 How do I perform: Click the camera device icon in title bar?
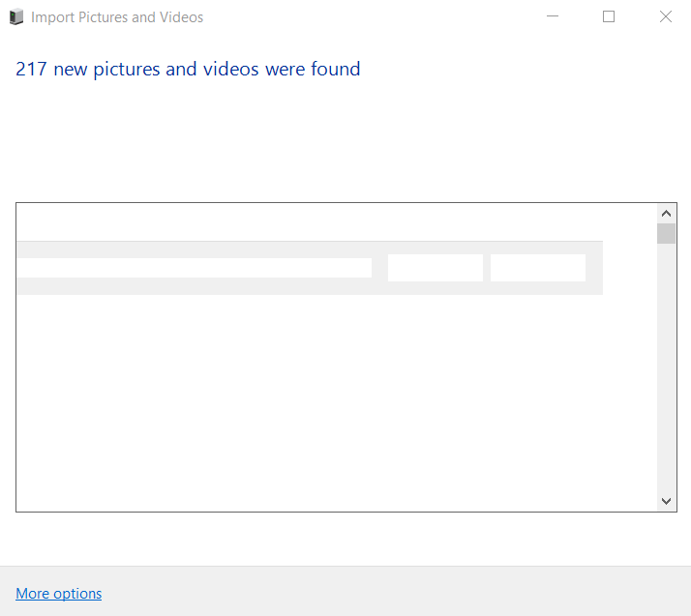tap(16, 17)
